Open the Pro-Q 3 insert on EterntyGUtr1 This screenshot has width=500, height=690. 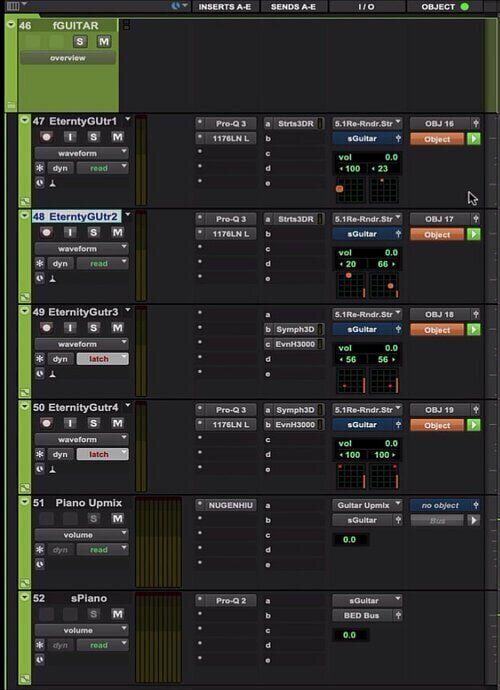(231, 124)
